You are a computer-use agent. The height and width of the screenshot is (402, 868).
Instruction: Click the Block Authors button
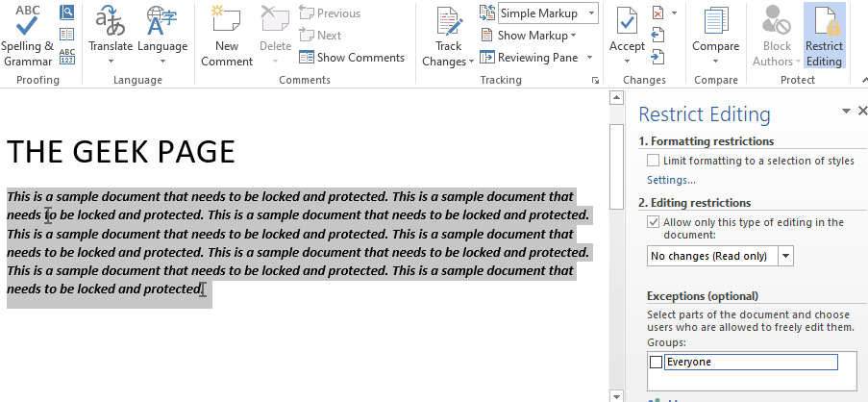tap(777, 36)
